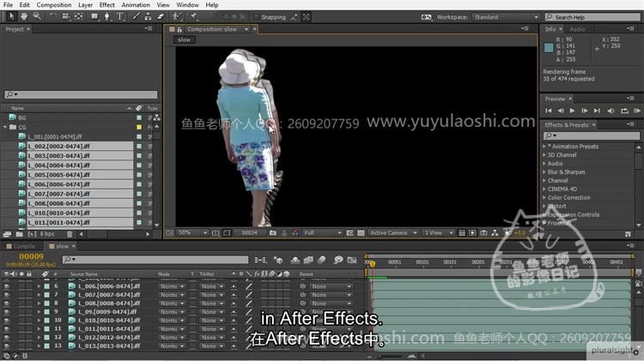Play the preview
The image size is (644, 361).
[x=572, y=111]
